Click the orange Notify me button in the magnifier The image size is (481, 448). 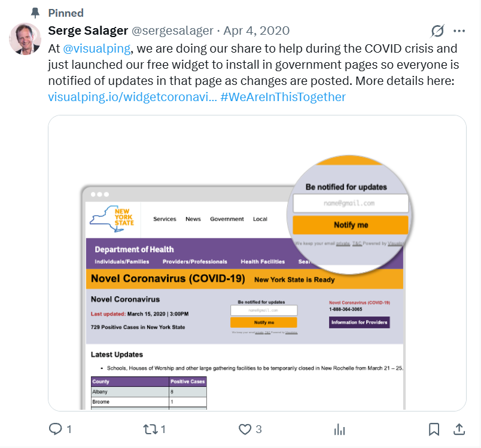tap(351, 225)
